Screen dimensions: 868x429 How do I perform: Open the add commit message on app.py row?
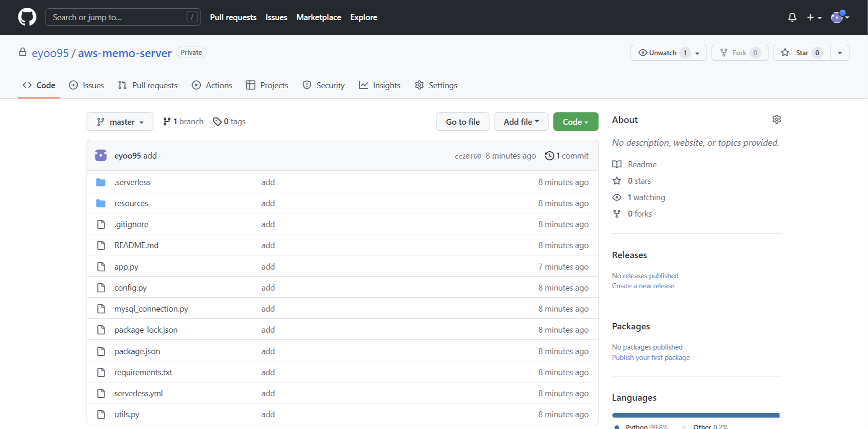(x=268, y=267)
